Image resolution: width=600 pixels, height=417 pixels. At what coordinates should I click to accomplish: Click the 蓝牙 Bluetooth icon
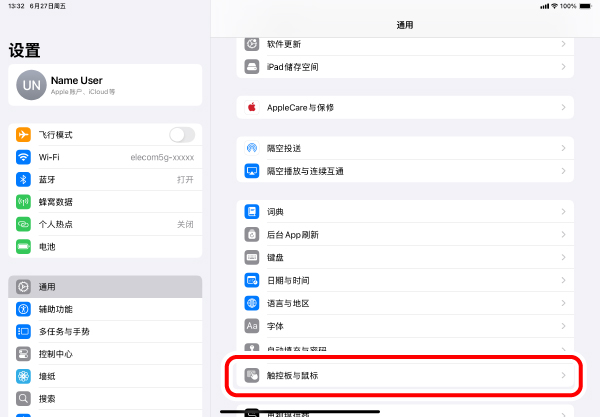[24, 179]
